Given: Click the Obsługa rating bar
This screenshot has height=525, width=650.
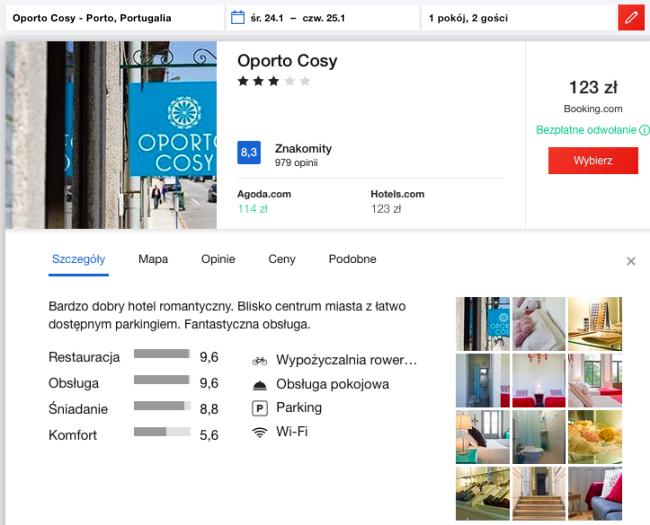Looking at the screenshot, I should tap(162, 380).
